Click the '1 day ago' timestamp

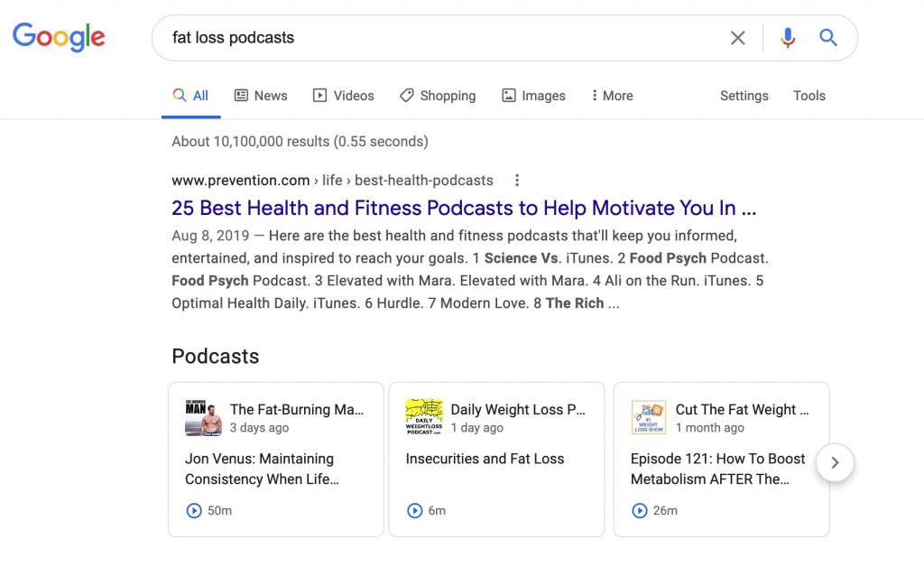coord(477,428)
